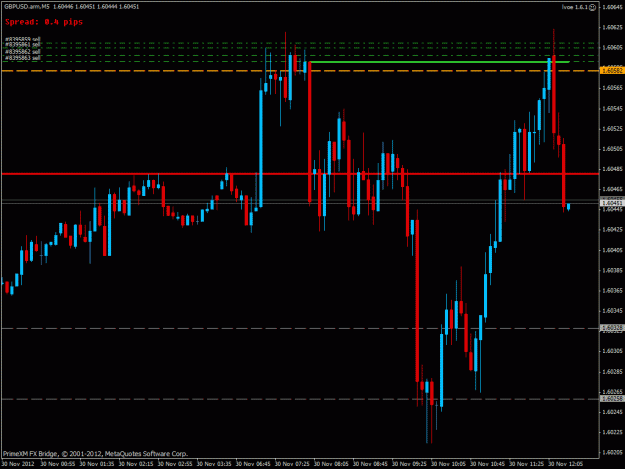The image size is (625, 469).
Task: Click the '30 Nov 06:45' time axis label
Action: tap(253, 464)
